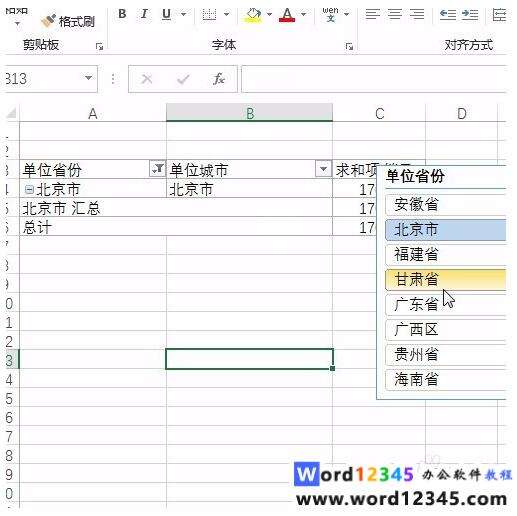Select the 北京市 cell in column B

tap(249, 189)
